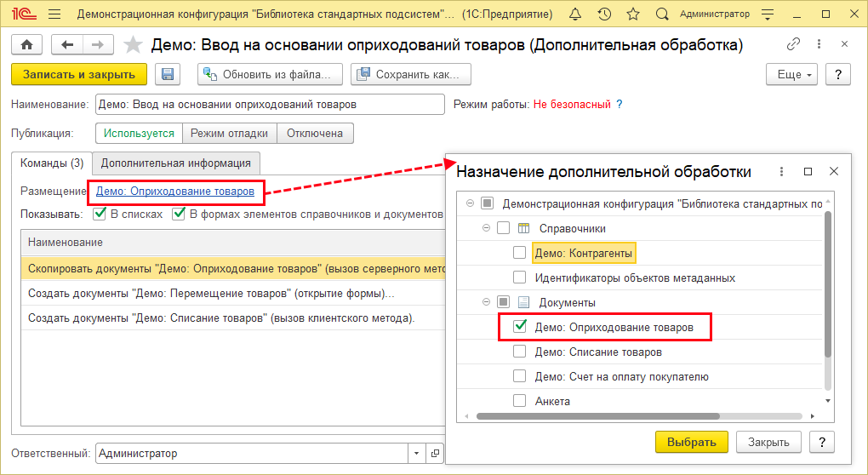The height and width of the screenshot is (475, 868).
Task: Uncheck Демо: Оприходование товаров checkbox
Action: 519,327
